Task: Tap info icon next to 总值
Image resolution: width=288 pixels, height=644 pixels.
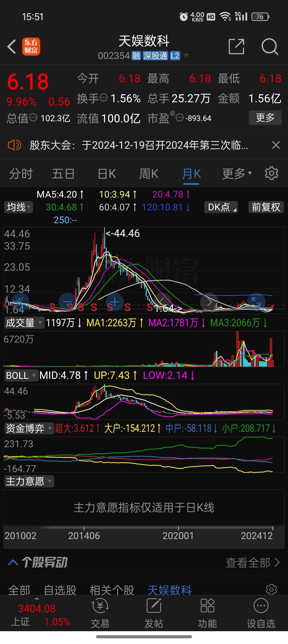Action: click(33, 117)
